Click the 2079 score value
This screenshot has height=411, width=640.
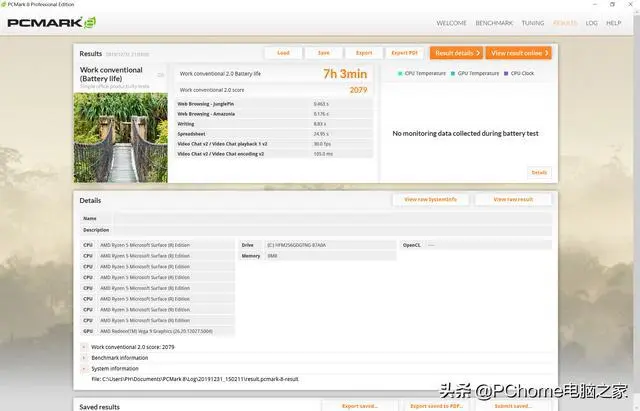tap(358, 90)
